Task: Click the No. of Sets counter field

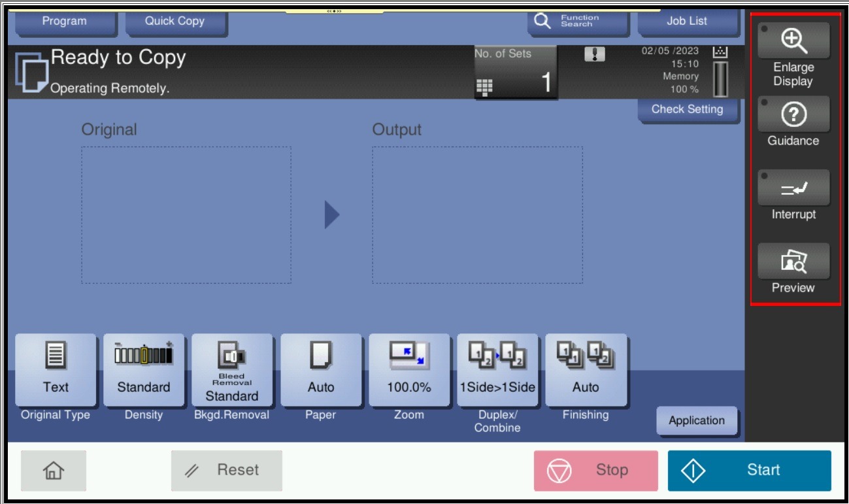Action: click(x=516, y=72)
